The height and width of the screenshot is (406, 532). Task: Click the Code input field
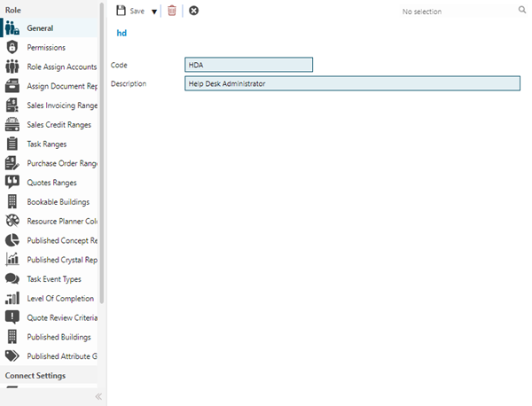click(x=249, y=65)
